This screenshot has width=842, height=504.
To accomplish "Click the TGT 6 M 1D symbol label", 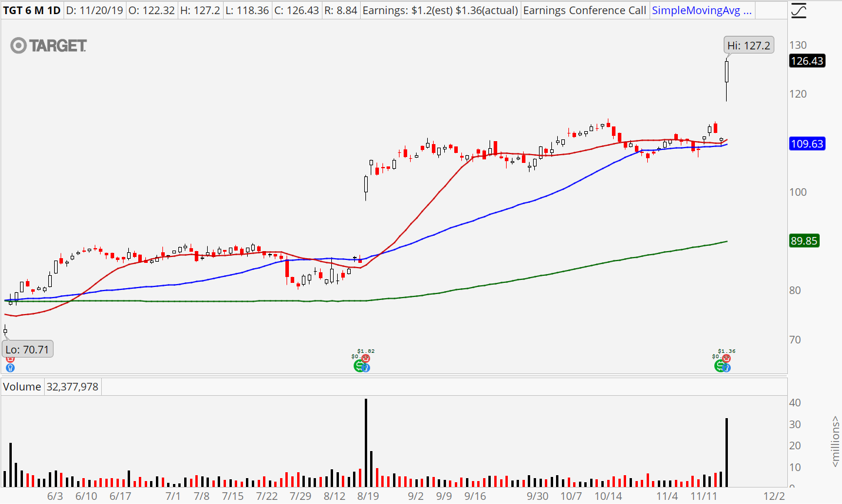I will pos(32,11).
